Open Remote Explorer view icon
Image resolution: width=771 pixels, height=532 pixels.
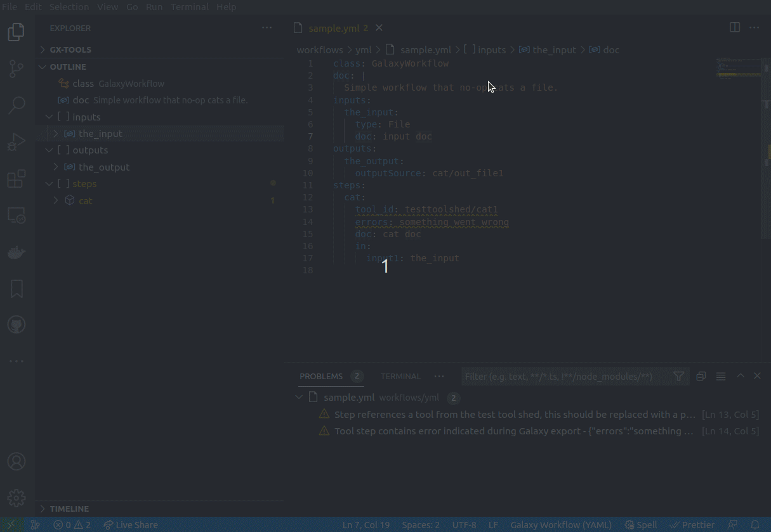pos(16,216)
